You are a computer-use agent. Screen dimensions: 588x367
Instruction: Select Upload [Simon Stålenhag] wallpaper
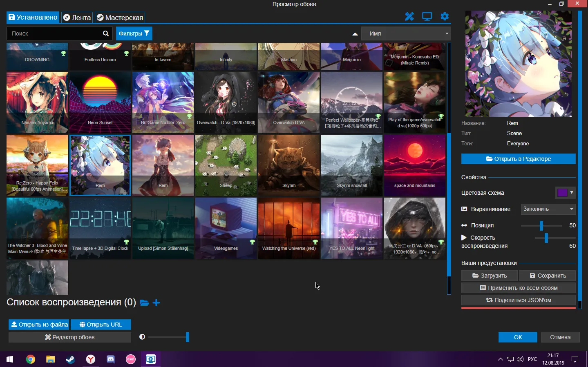click(163, 228)
